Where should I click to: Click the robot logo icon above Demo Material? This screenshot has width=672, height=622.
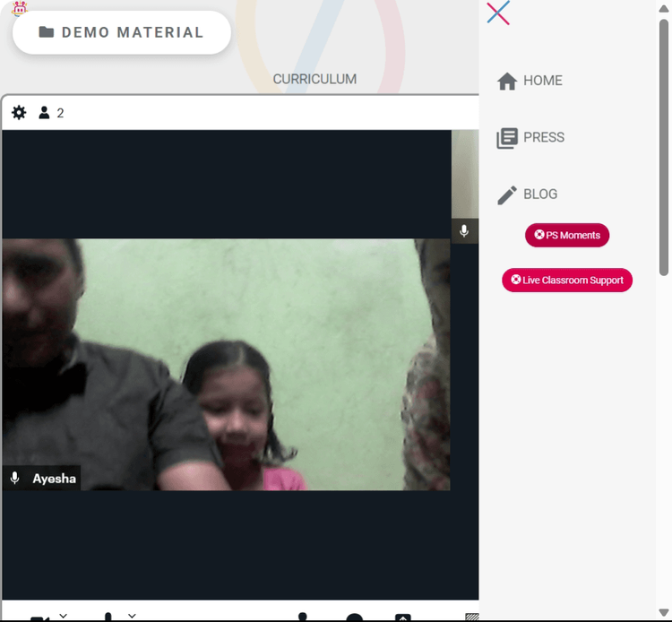click(20, 8)
